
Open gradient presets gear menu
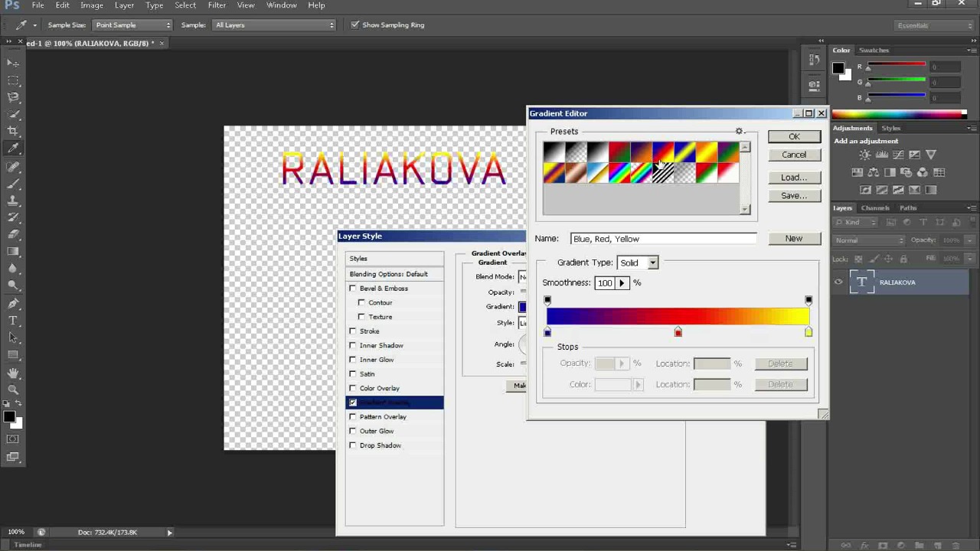pos(740,132)
